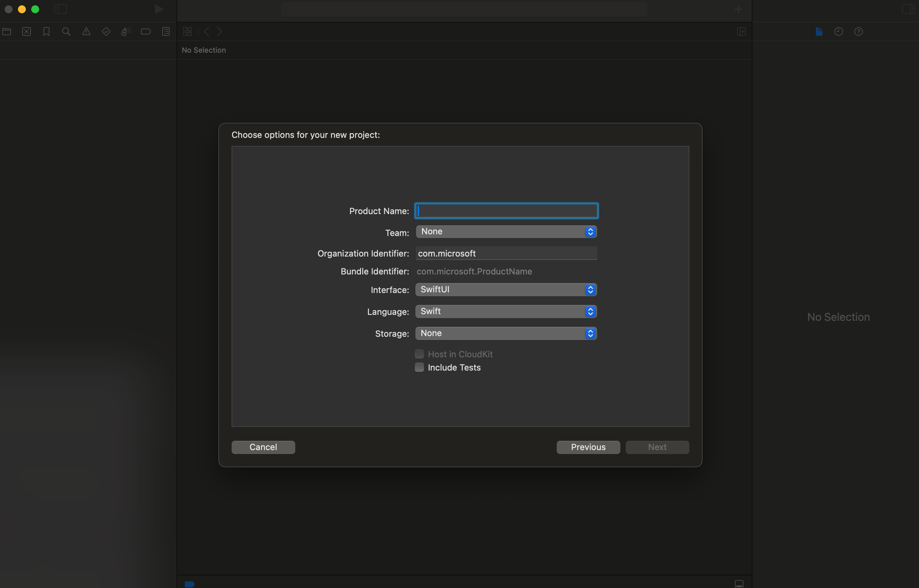Image resolution: width=919 pixels, height=588 pixels.
Task: Toggle the Host in CloudKit checkbox
Action: pos(419,354)
